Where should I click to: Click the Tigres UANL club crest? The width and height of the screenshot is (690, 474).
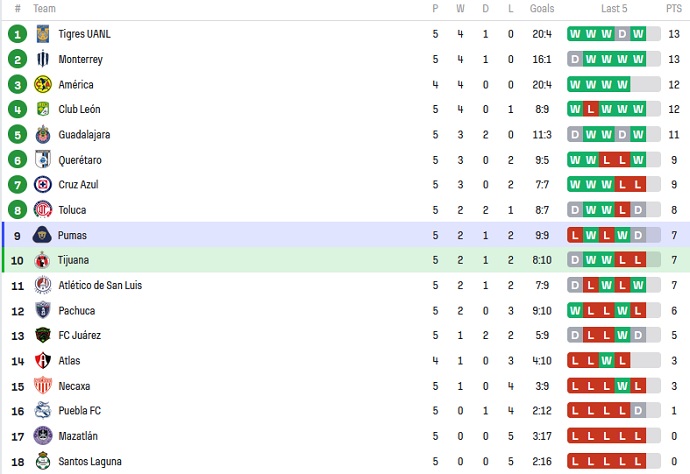[x=43, y=34]
